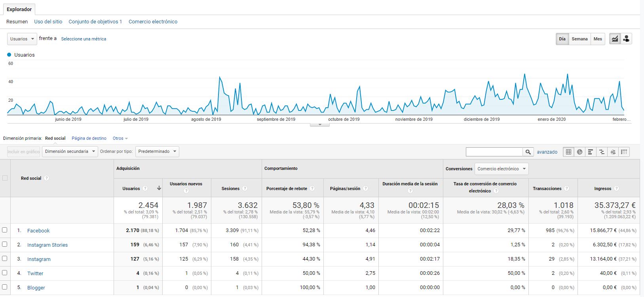Set chart granularity to Semana
644x297 pixels.
pos(579,39)
